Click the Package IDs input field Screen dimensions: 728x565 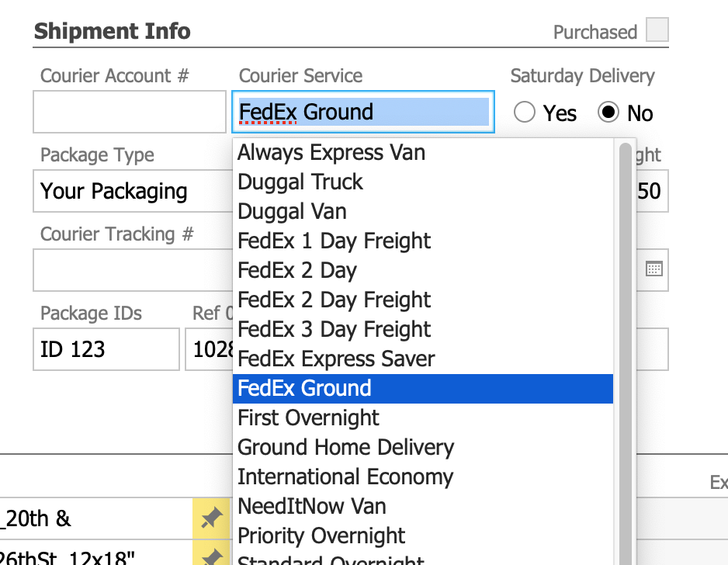pyautogui.click(x=106, y=349)
